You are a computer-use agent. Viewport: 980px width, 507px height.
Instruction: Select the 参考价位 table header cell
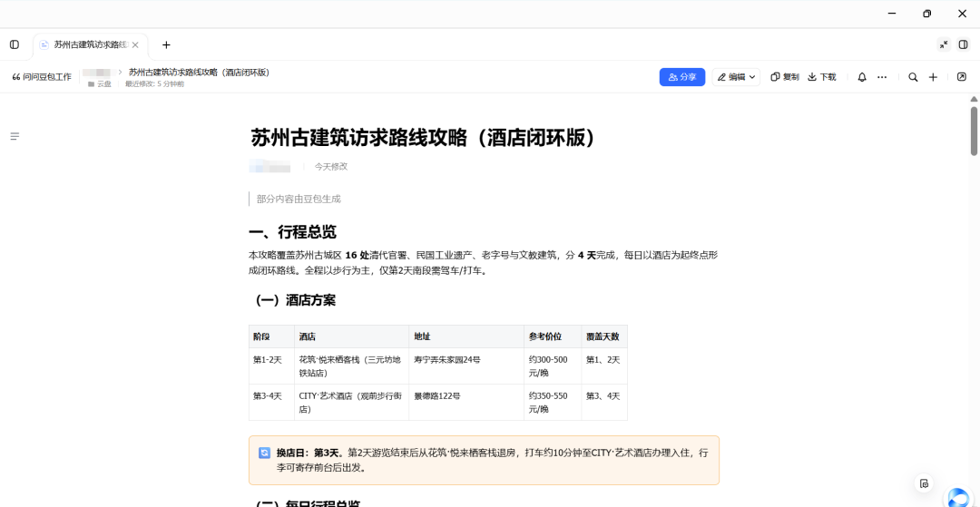click(x=553, y=336)
